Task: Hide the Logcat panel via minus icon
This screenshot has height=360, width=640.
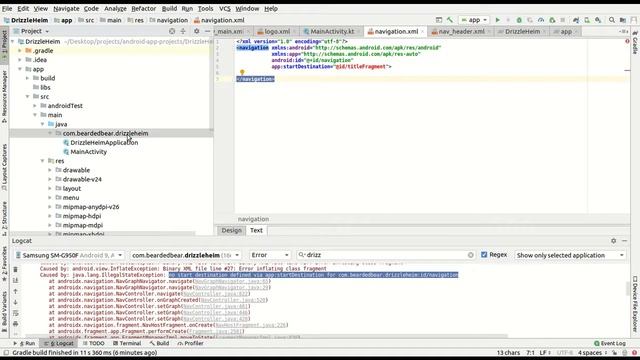Action: tap(624, 241)
